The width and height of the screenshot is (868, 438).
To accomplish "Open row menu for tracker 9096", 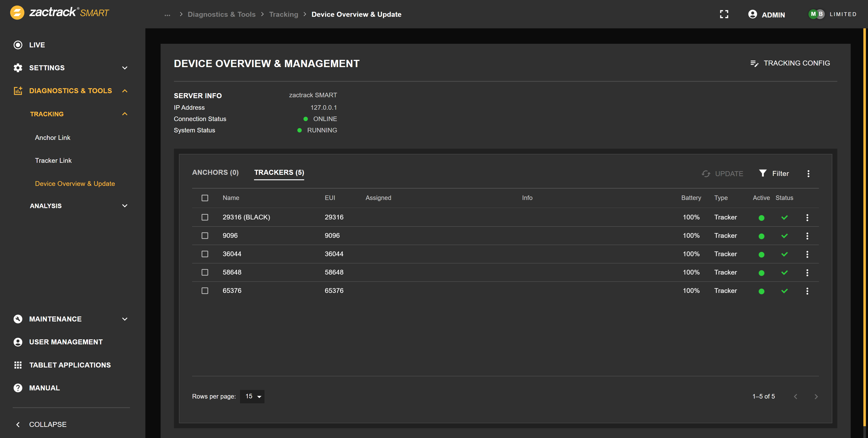I will pos(807,236).
